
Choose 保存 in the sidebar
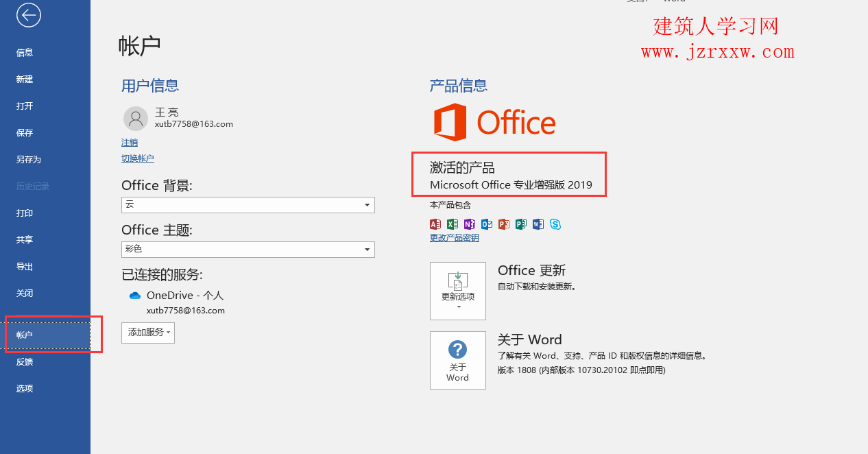25,133
